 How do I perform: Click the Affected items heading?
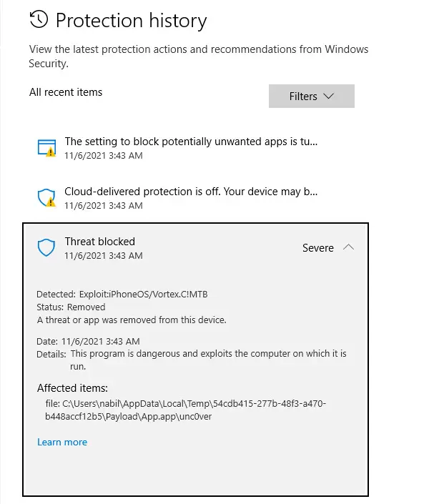pos(72,388)
